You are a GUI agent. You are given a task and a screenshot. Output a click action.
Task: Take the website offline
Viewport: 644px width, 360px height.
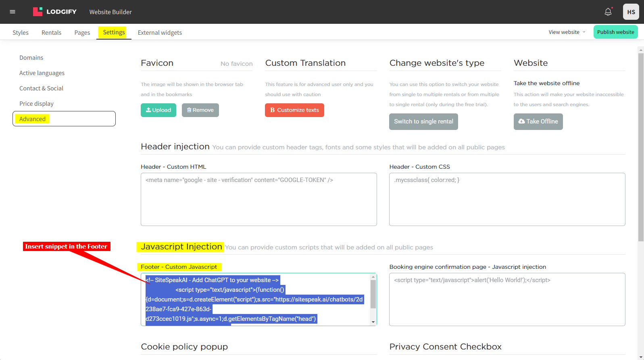pos(538,121)
